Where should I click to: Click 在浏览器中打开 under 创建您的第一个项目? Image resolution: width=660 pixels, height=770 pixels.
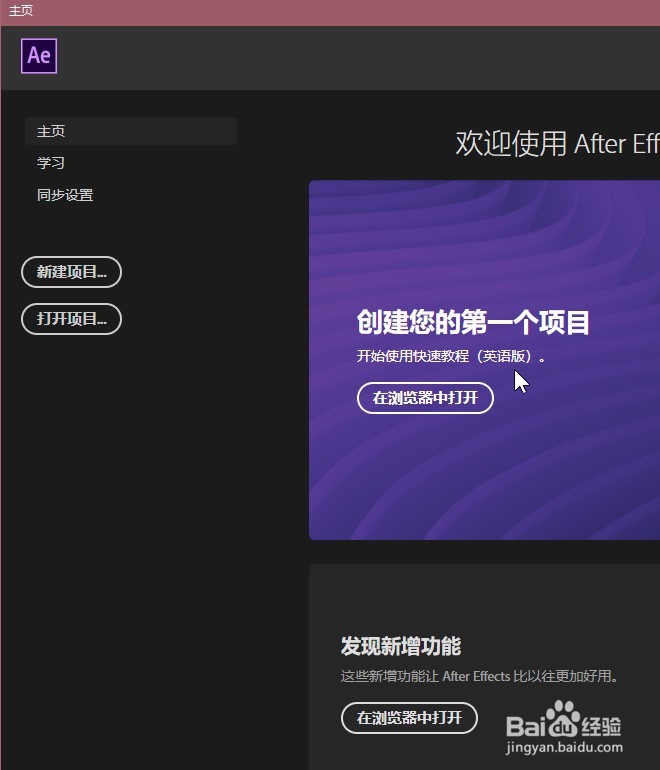[425, 398]
